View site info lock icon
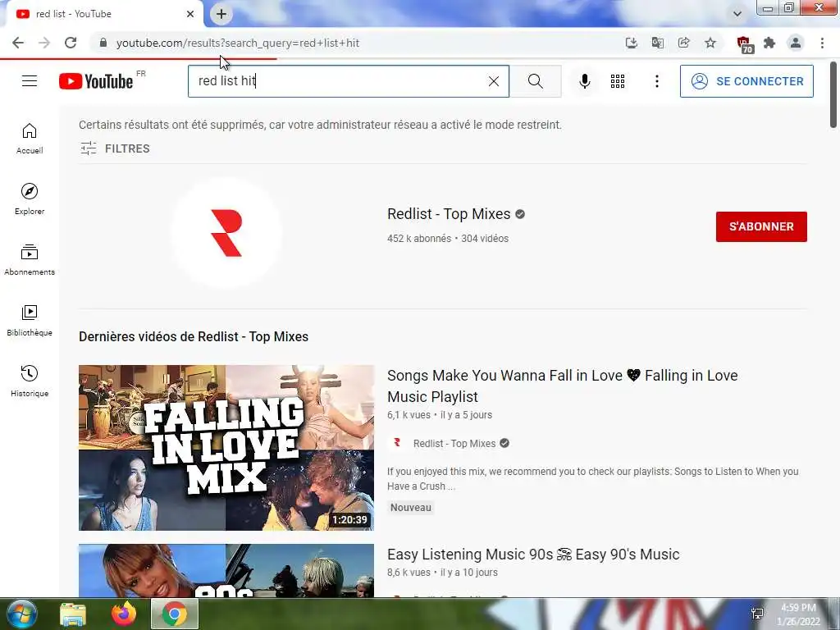This screenshot has width=840, height=630. (103, 43)
